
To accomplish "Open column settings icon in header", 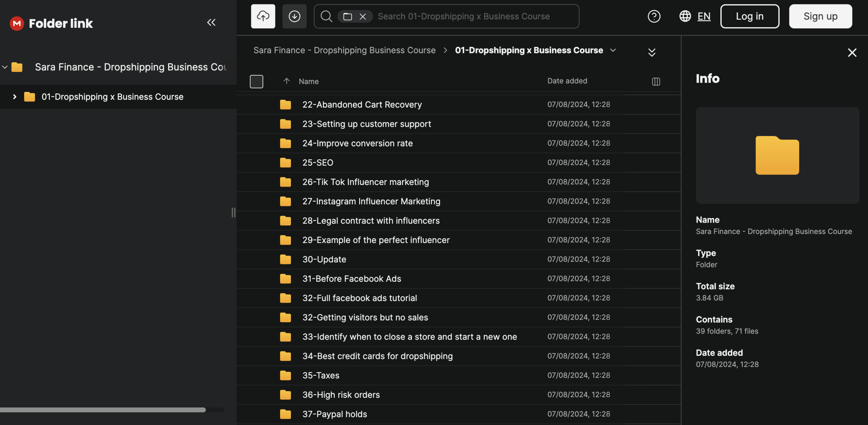I will click(656, 81).
